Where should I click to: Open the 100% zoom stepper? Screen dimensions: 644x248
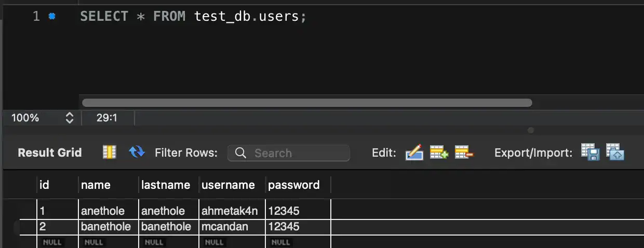click(70, 118)
